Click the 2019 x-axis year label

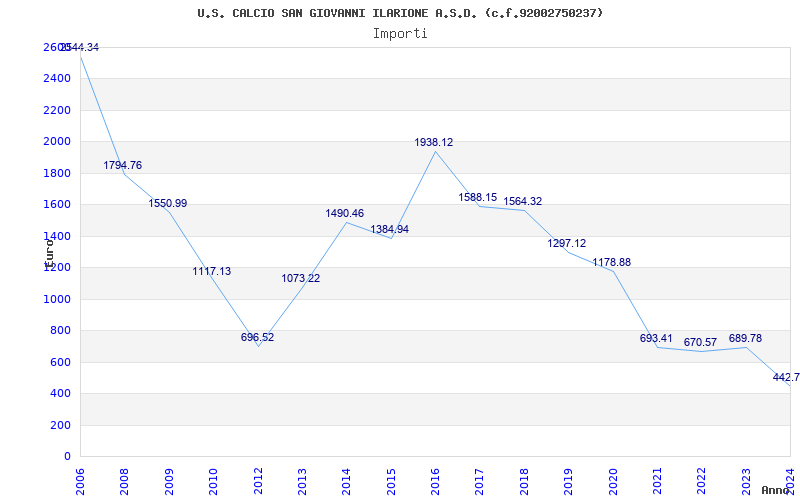click(x=568, y=481)
